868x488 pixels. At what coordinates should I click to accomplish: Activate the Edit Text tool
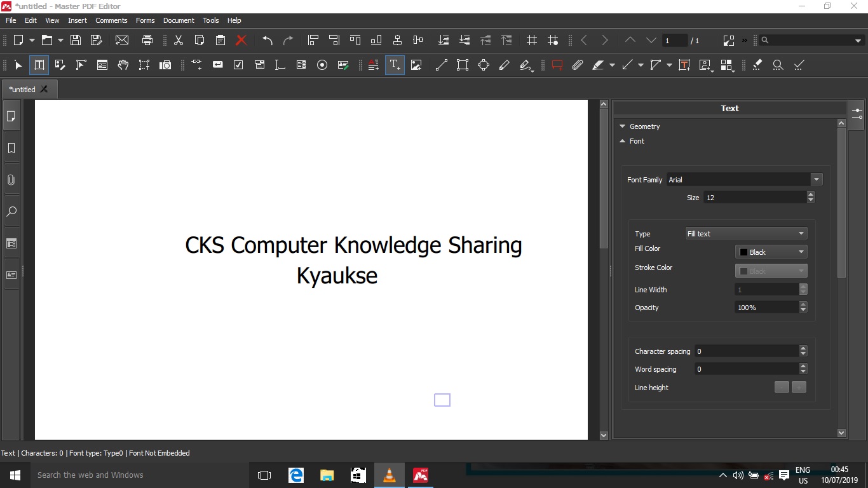39,65
